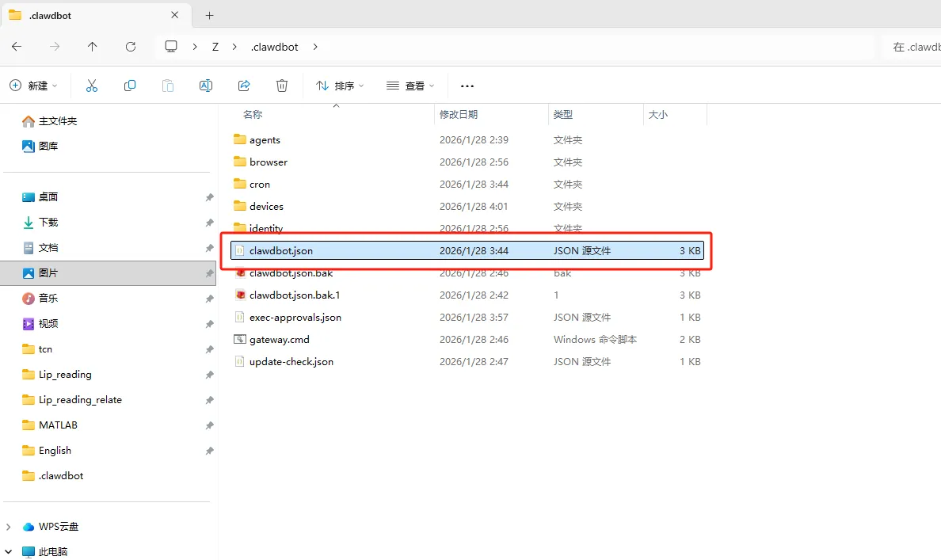The width and height of the screenshot is (941, 560).
Task: Unpin 桌面 via its pin icon
Action: [x=209, y=197]
